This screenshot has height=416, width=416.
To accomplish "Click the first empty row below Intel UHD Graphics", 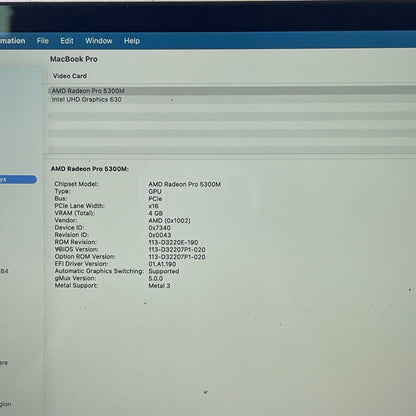I will 232,116.
